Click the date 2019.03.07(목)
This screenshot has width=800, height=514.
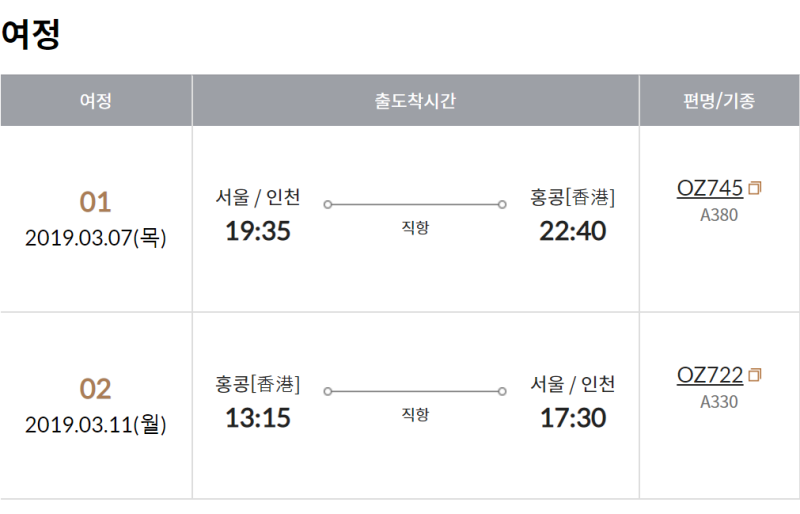96,238
